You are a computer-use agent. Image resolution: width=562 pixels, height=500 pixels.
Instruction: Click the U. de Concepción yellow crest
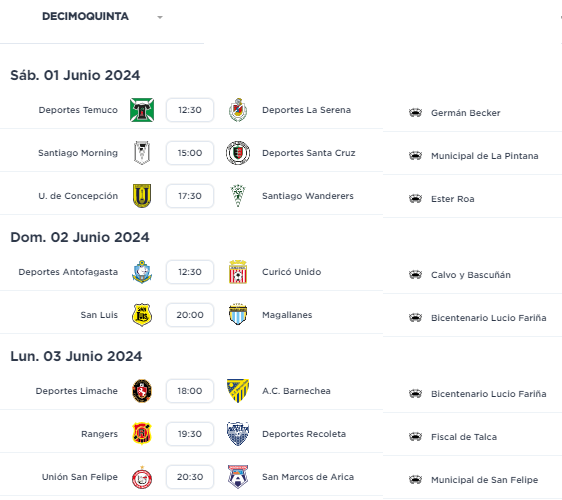click(142, 196)
